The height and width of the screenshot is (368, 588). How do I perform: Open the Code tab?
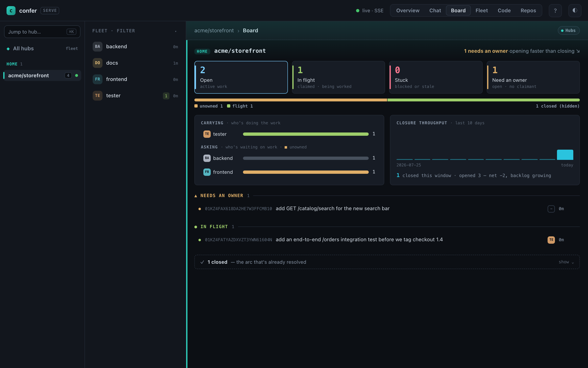pyautogui.click(x=504, y=10)
